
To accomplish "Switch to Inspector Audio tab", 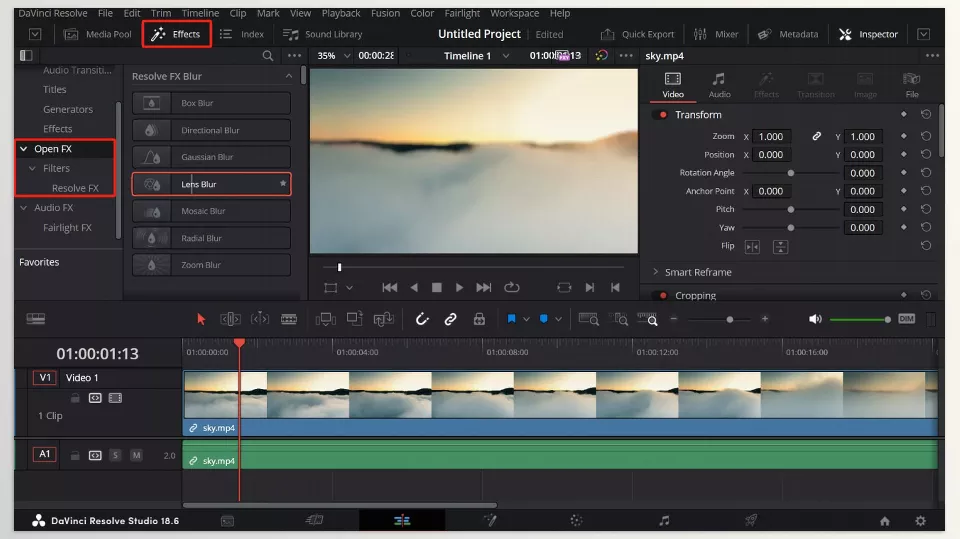I will pos(719,85).
